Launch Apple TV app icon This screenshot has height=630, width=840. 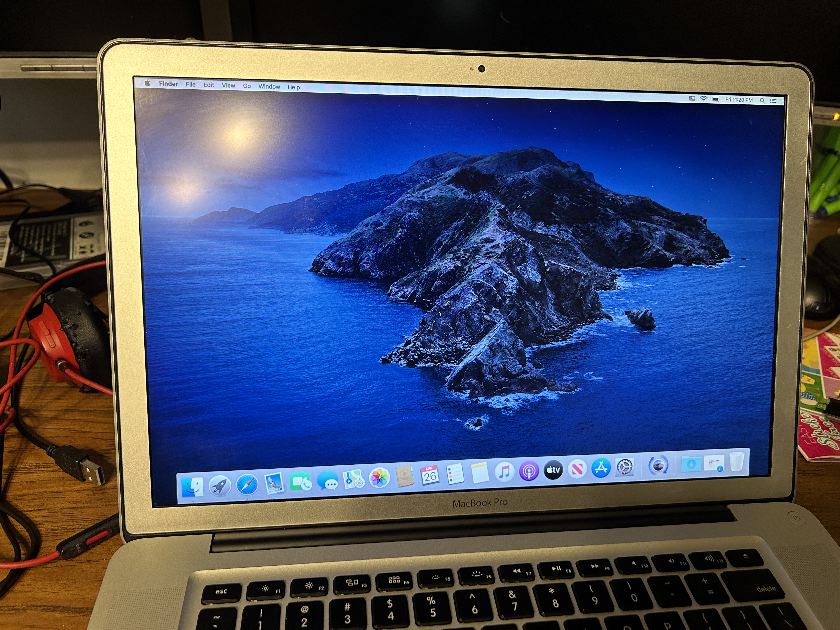click(x=553, y=470)
